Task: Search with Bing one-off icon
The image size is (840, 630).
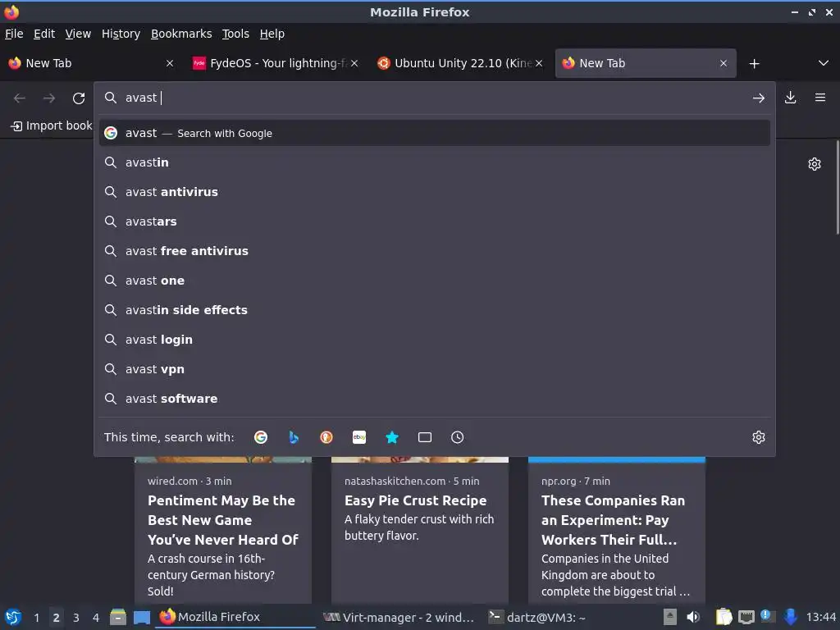Action: pos(294,437)
